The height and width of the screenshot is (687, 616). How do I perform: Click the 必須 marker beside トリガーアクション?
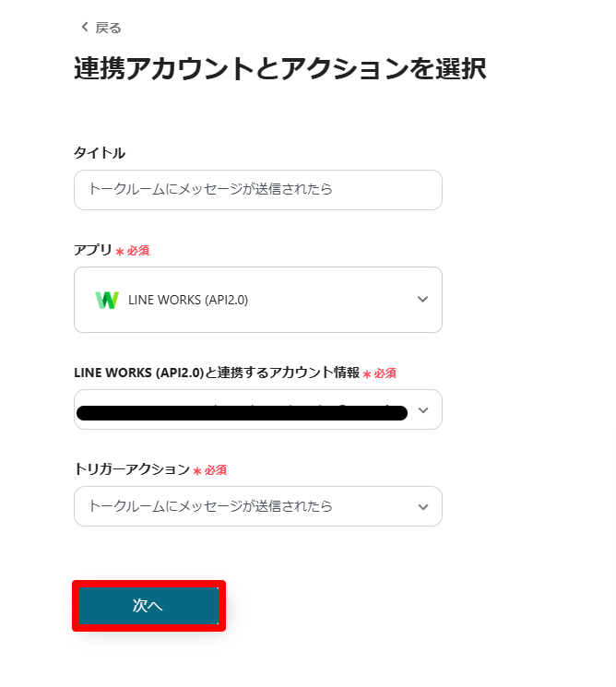coord(216,470)
